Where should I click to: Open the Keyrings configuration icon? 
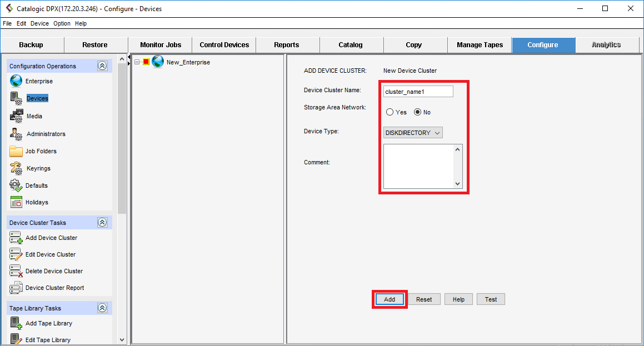point(16,168)
